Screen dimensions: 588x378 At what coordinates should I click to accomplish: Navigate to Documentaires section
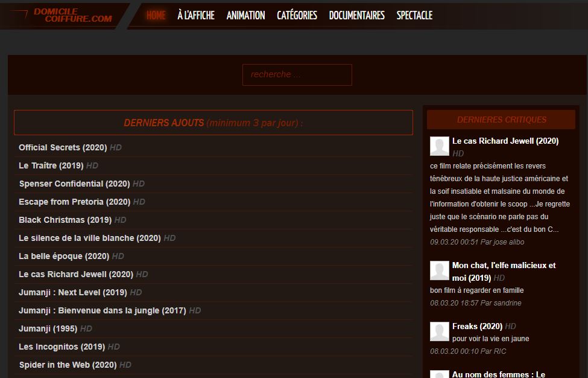pos(356,15)
